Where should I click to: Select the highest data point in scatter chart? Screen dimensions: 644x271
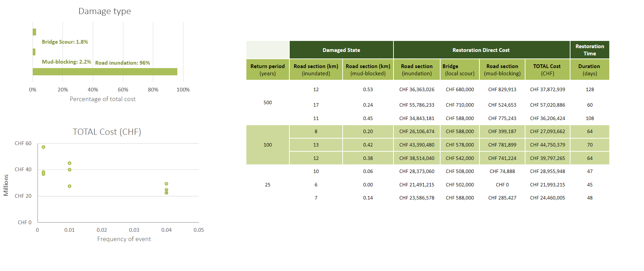click(43, 147)
